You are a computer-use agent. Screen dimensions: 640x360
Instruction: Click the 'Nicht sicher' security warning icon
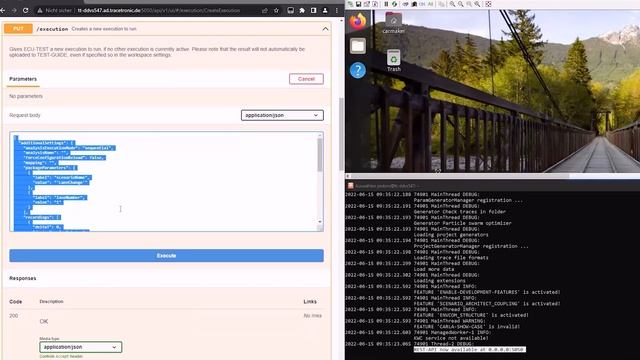[x=40, y=10]
